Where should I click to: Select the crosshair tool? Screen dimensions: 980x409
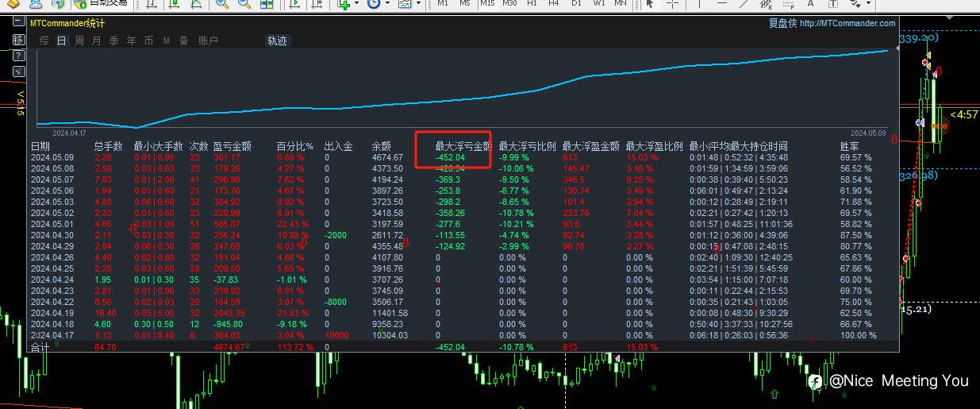click(x=673, y=4)
